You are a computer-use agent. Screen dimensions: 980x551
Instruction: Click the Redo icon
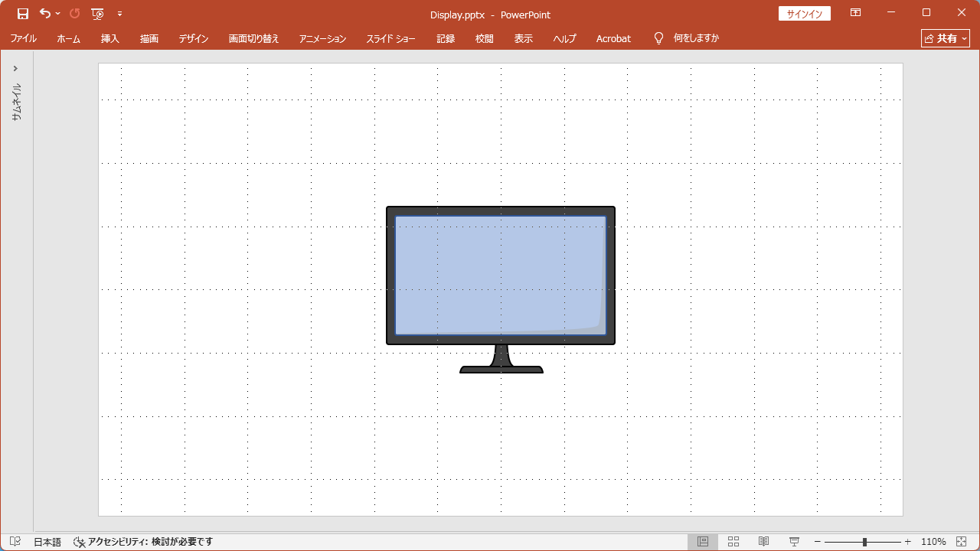[74, 14]
